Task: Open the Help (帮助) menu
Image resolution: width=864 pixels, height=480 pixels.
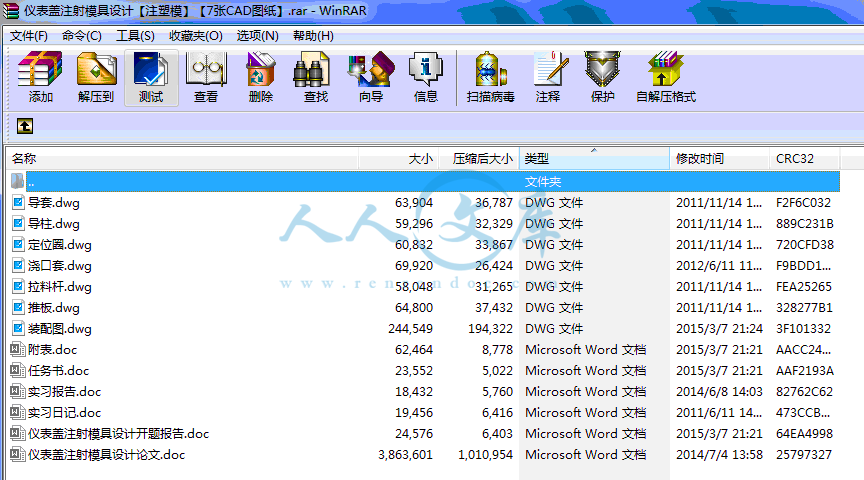Action: click(313, 36)
